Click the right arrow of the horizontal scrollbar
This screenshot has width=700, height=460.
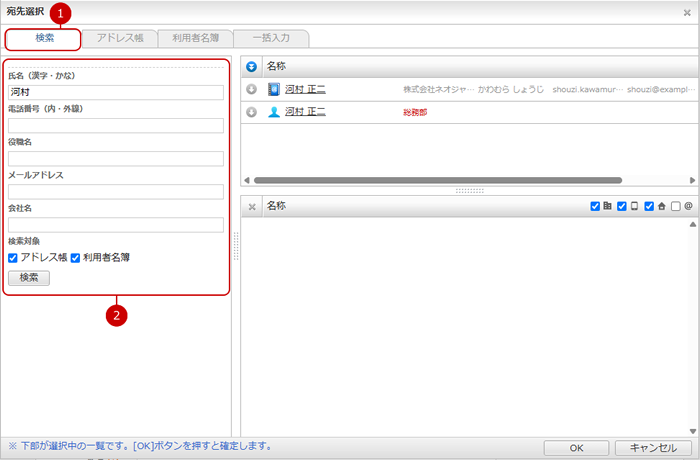coord(692,181)
